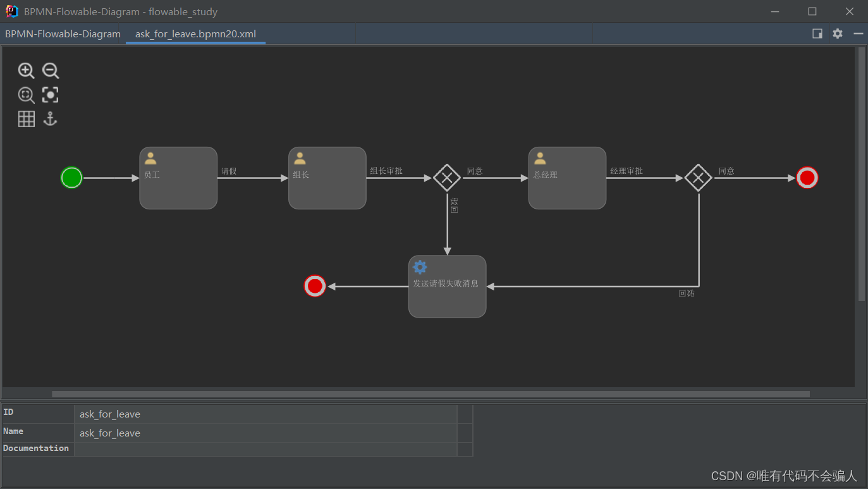Zoom out of the diagram

[51, 71]
